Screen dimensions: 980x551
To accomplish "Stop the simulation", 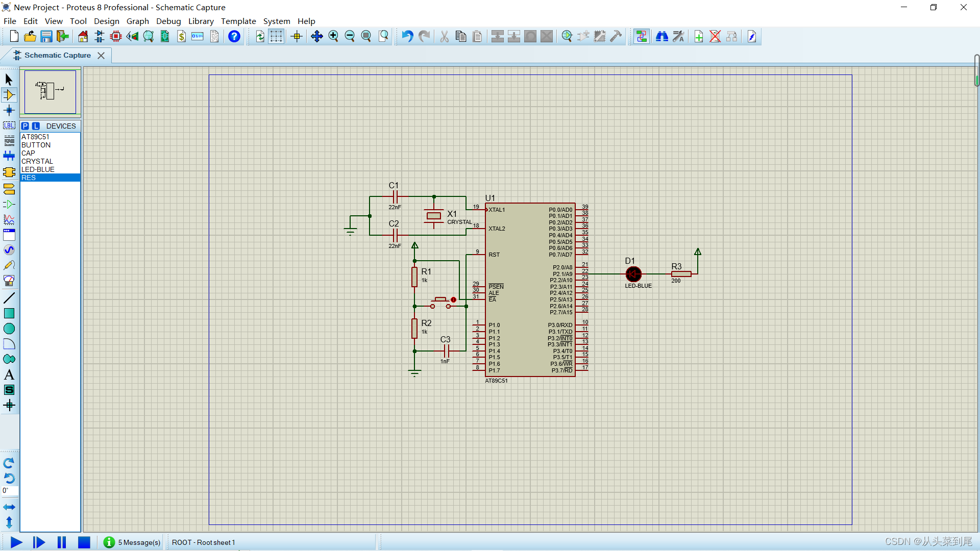I will coord(84,542).
